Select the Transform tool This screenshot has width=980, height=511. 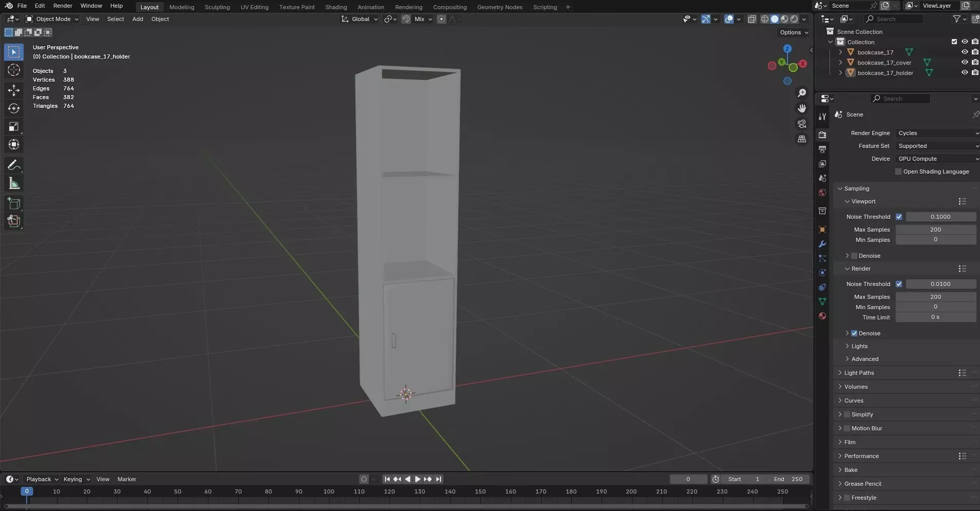(14, 144)
